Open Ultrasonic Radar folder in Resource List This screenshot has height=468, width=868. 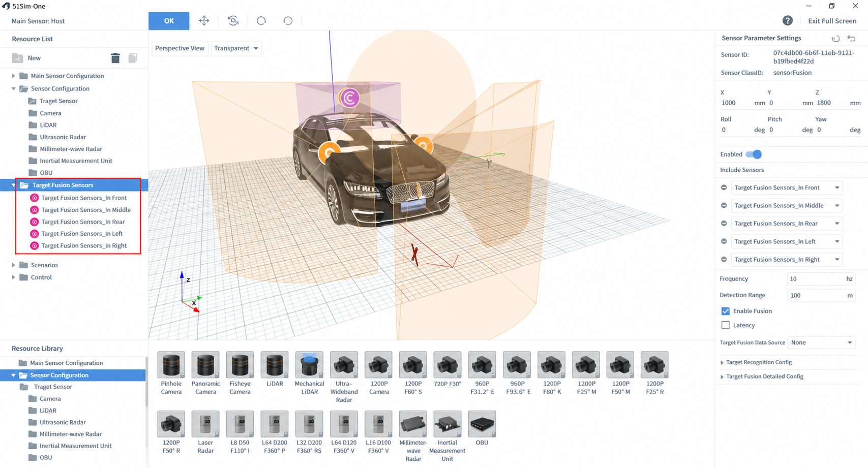[x=63, y=137]
